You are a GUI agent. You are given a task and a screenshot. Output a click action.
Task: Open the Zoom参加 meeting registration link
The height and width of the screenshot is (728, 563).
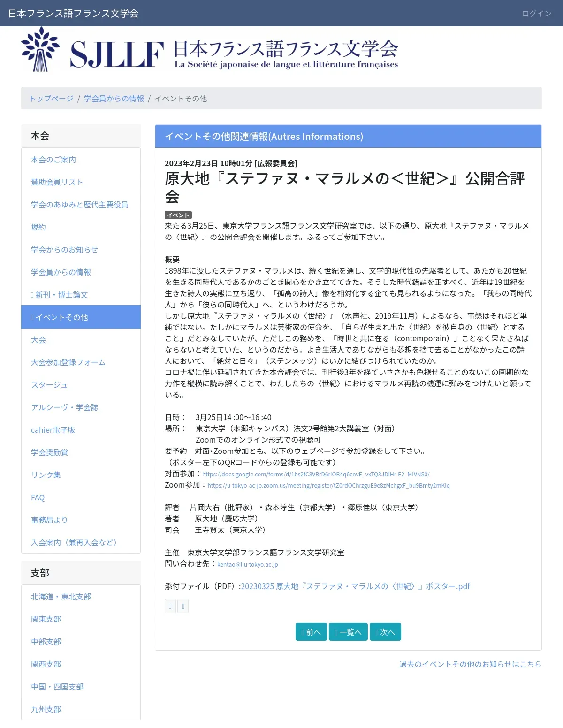tap(328, 485)
